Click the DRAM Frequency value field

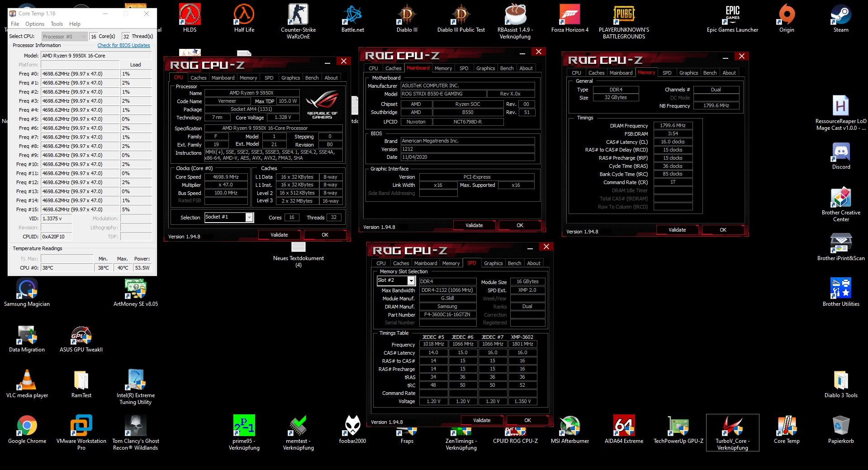[x=673, y=126]
